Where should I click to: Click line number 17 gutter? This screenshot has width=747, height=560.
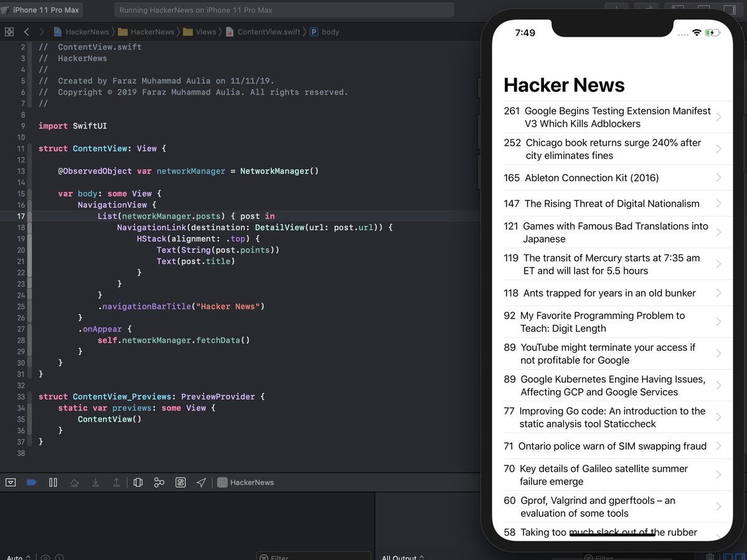(21, 216)
